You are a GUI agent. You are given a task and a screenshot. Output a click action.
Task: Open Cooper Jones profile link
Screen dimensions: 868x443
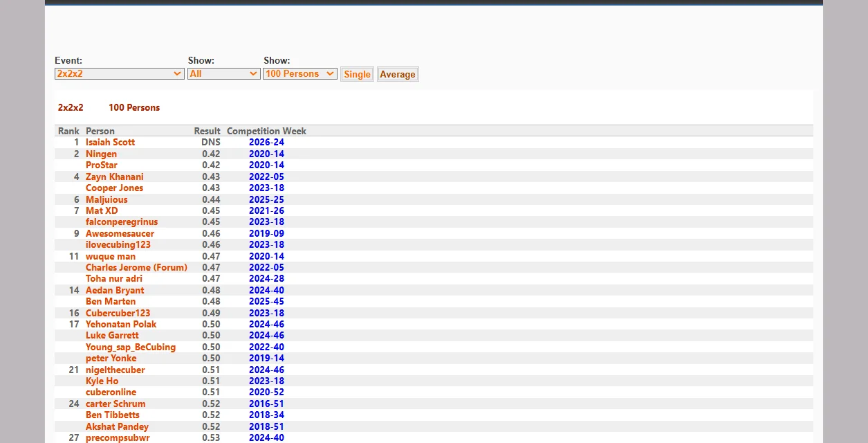(x=115, y=188)
